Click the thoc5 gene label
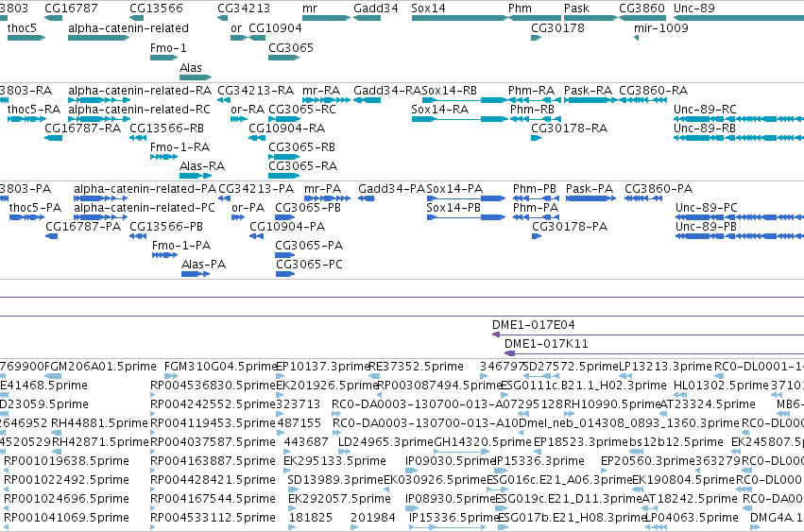Screen dimensions: 804x532 tap(22, 28)
